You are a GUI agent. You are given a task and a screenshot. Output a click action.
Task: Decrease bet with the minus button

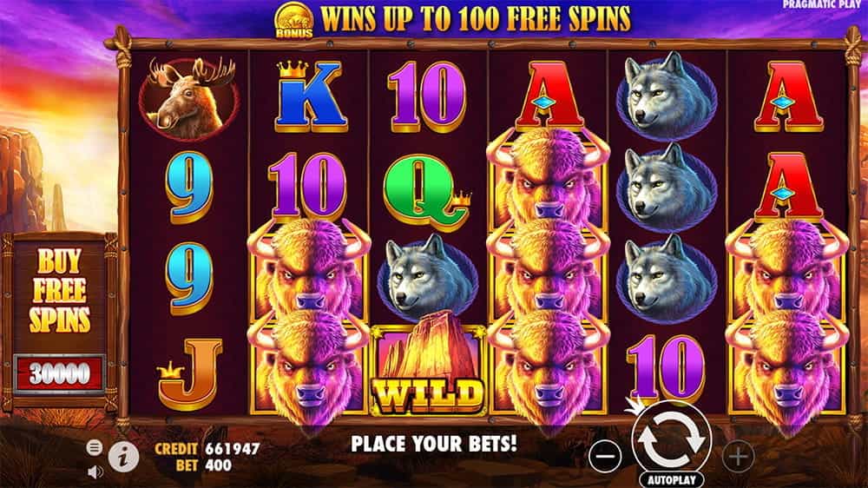(x=605, y=457)
